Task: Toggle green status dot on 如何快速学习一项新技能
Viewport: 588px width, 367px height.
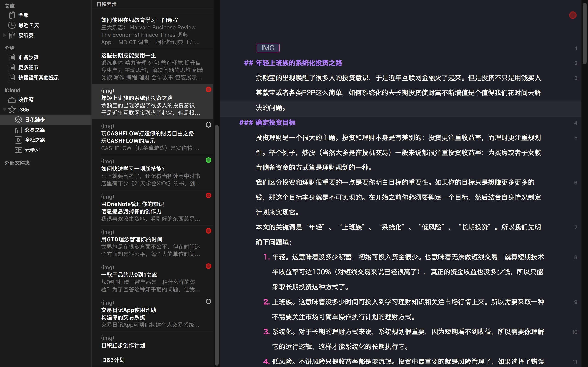Action: click(x=209, y=160)
